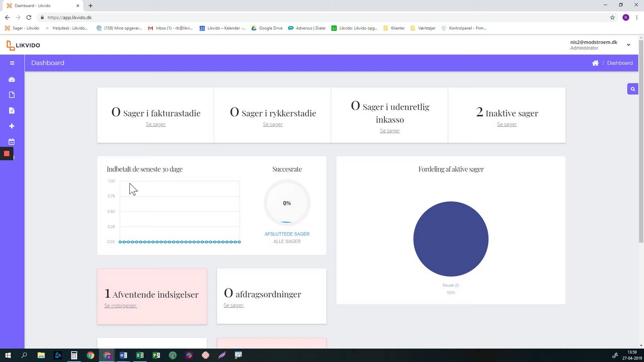This screenshot has height=362, width=644.
Task: Open the (158) Mine opgaver bookmark
Action: pos(119,28)
